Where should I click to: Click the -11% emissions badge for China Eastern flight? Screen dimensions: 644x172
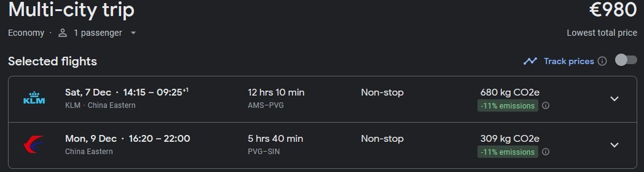508,152
